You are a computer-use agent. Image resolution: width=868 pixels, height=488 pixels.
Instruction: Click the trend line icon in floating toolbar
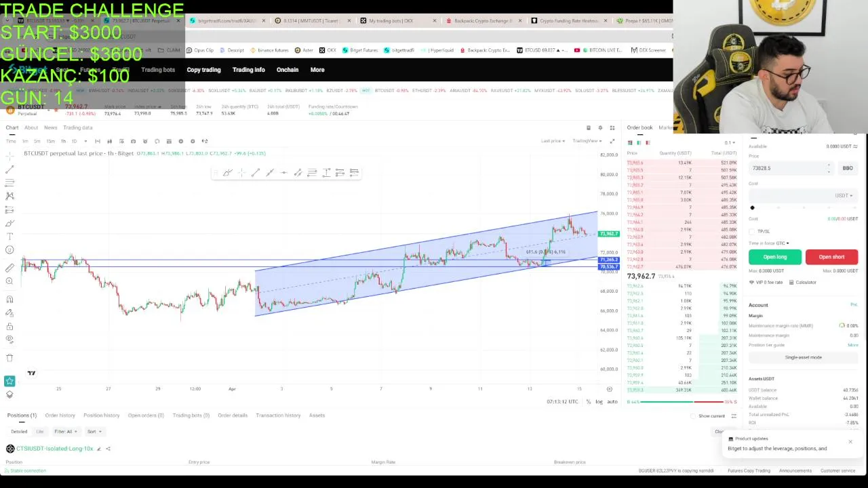pos(255,173)
